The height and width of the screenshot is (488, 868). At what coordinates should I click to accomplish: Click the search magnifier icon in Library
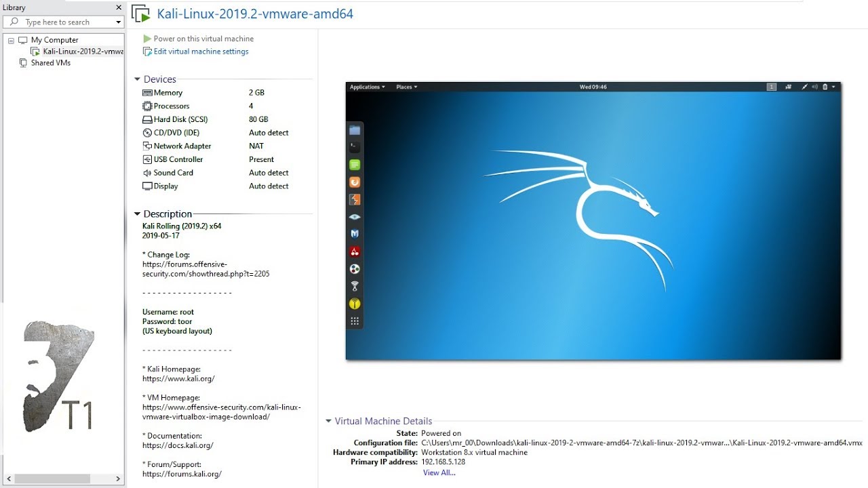(14, 22)
